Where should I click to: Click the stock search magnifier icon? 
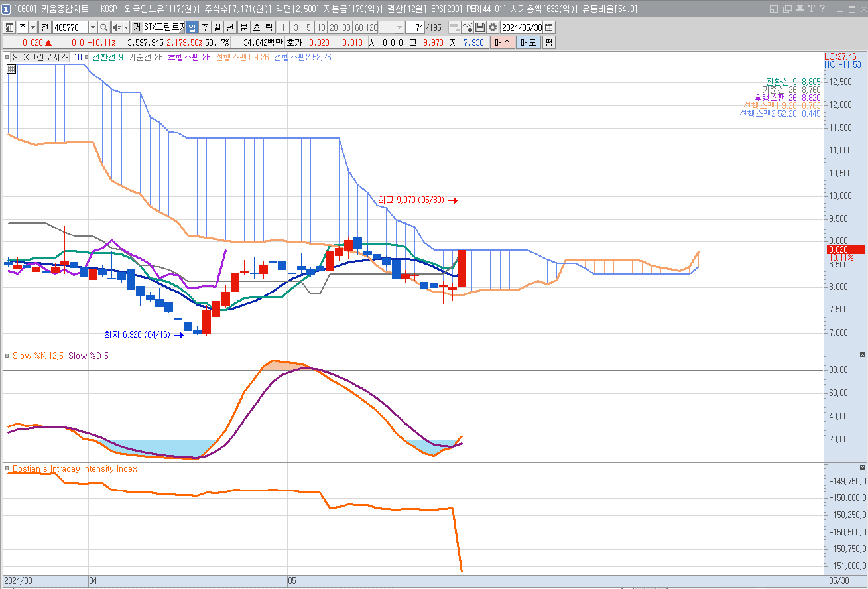104,27
